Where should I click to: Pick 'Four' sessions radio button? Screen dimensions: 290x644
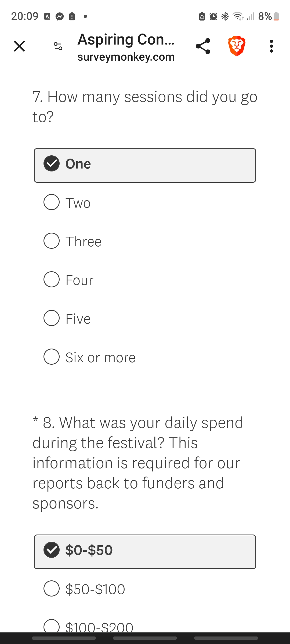tap(52, 279)
